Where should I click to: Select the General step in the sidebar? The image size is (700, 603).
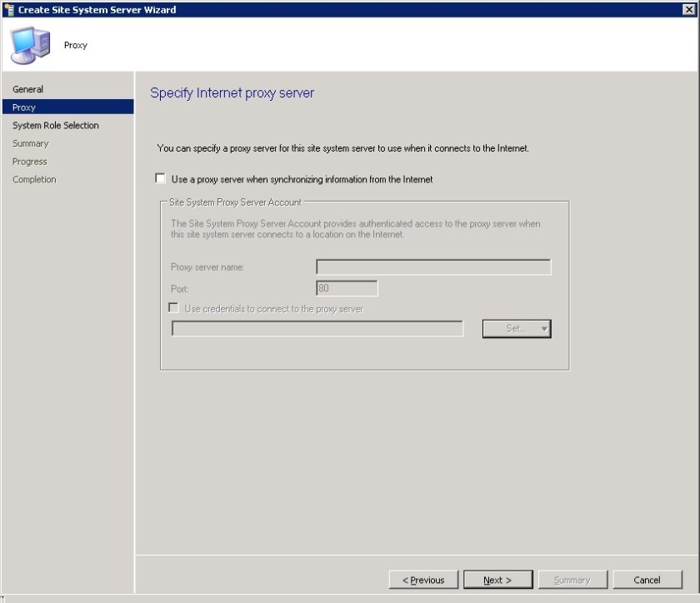coord(27,89)
